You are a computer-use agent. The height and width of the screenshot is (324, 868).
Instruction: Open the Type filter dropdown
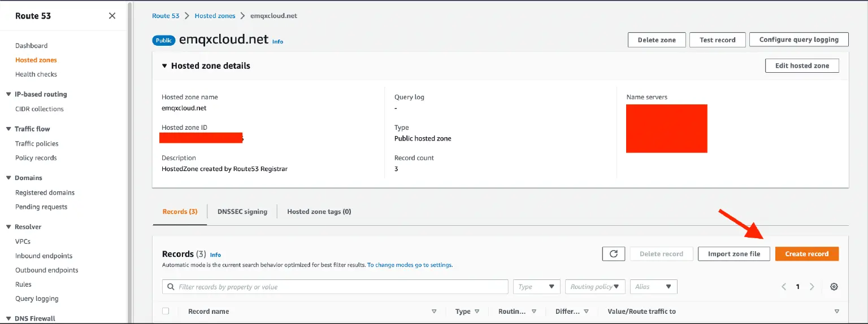tap(537, 287)
